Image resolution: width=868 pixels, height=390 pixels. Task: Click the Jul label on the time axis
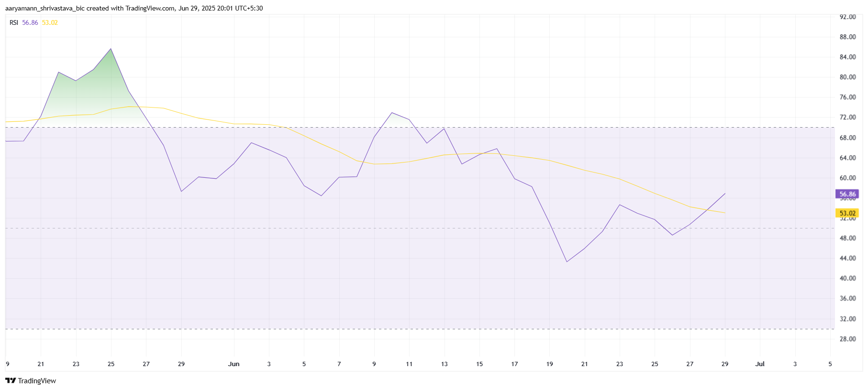click(760, 364)
